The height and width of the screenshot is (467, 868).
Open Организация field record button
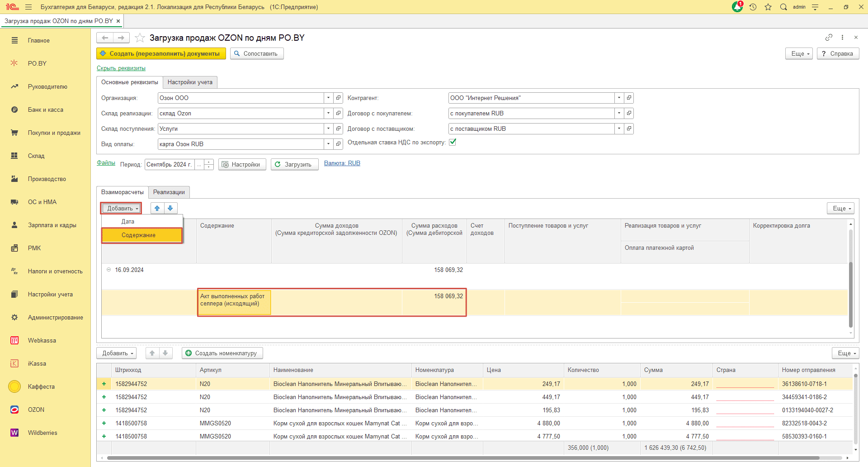(338, 98)
